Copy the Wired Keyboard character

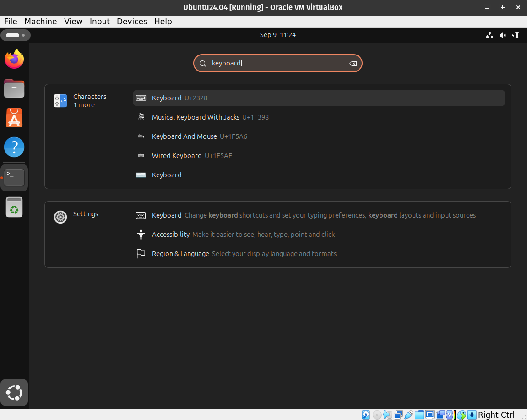click(x=177, y=156)
